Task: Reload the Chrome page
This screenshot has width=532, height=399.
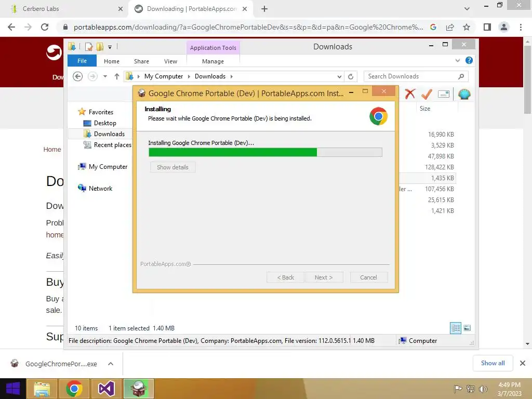Action: pyautogui.click(x=45, y=27)
